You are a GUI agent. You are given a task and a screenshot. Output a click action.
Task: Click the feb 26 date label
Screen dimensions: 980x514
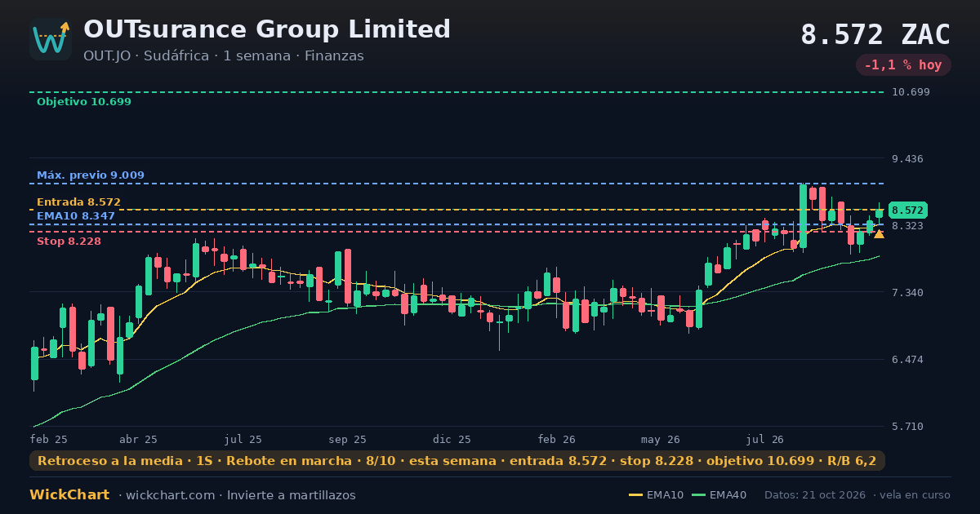[x=557, y=440]
